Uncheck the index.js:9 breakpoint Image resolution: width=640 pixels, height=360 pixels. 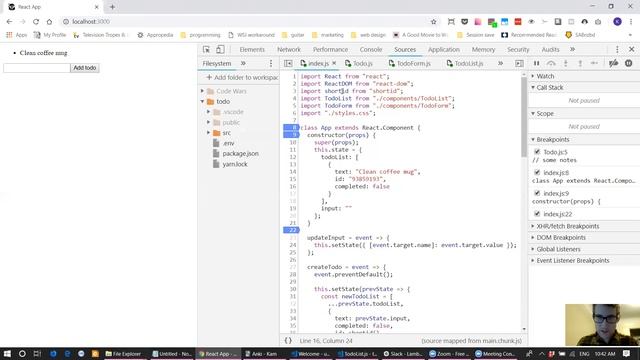pyautogui.click(x=537, y=193)
